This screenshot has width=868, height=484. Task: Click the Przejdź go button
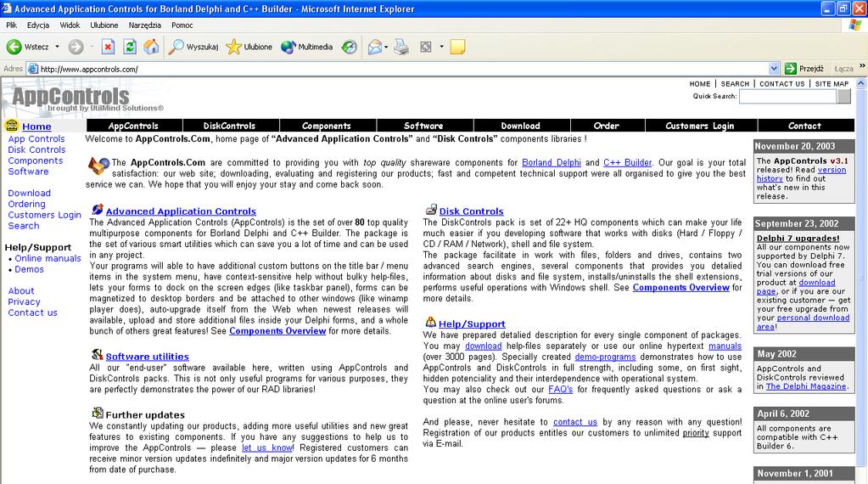click(x=804, y=69)
